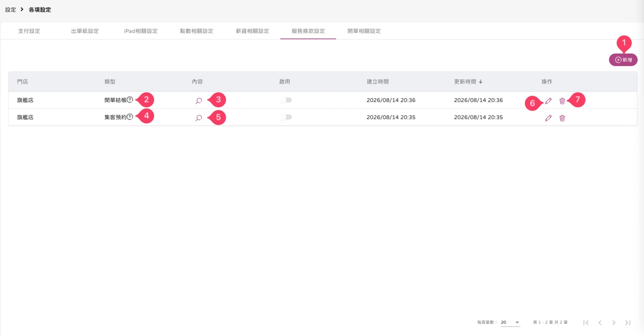
Task: Click the 每頁筆數 label
Action: point(487,323)
